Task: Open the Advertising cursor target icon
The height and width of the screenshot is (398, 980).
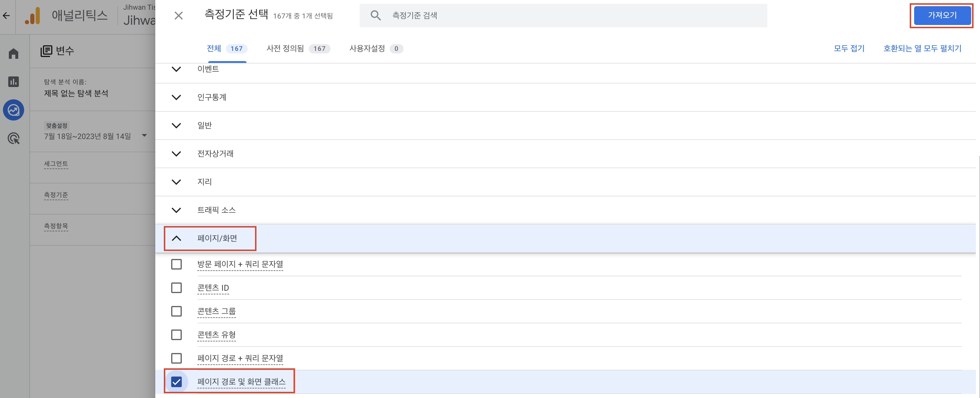Action: (14, 138)
